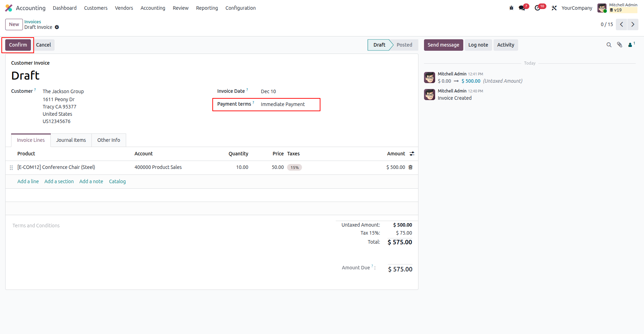Go to next record arrow
Image resolution: width=644 pixels, height=334 pixels.
coord(633,24)
